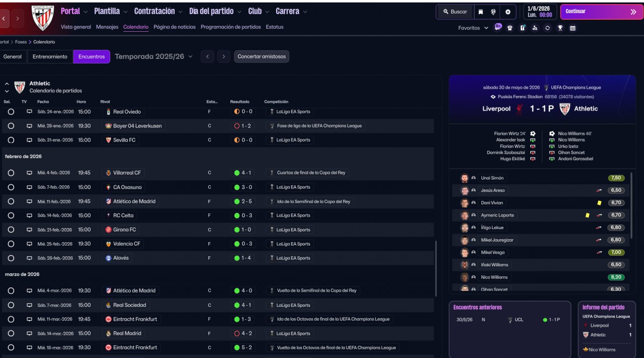Expand the Portal menu chevron

[x=86, y=12]
